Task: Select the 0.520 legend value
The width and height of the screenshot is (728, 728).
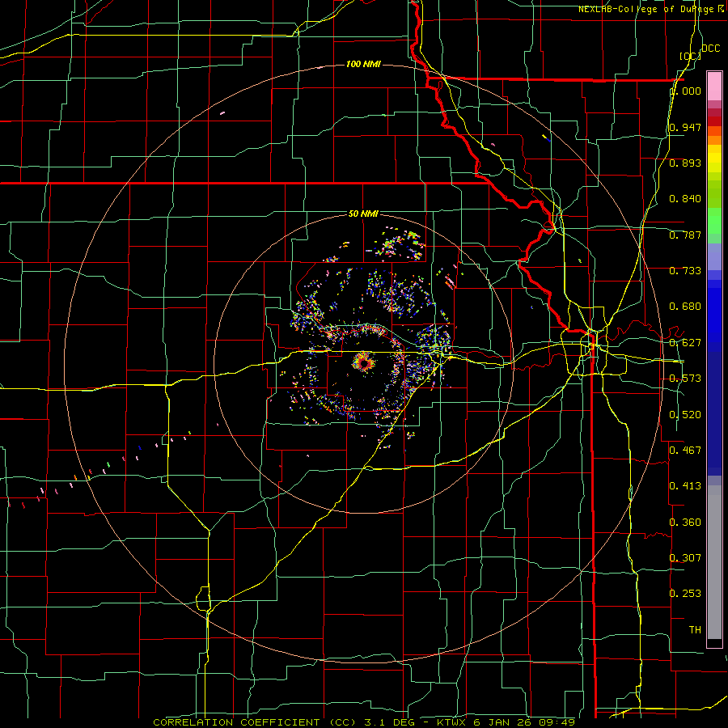Action: (x=685, y=415)
